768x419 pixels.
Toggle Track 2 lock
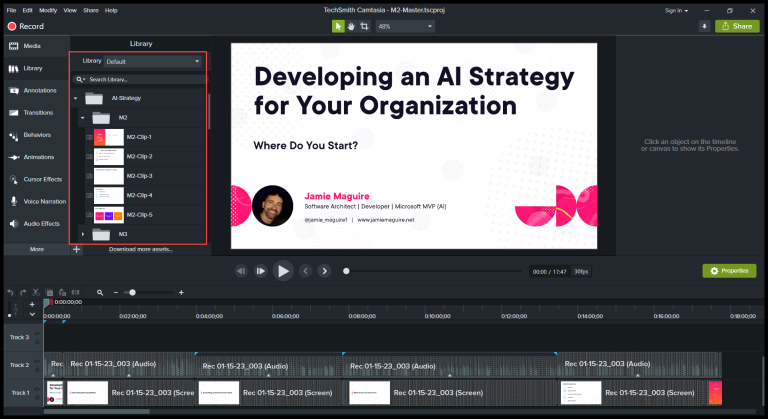point(37,369)
